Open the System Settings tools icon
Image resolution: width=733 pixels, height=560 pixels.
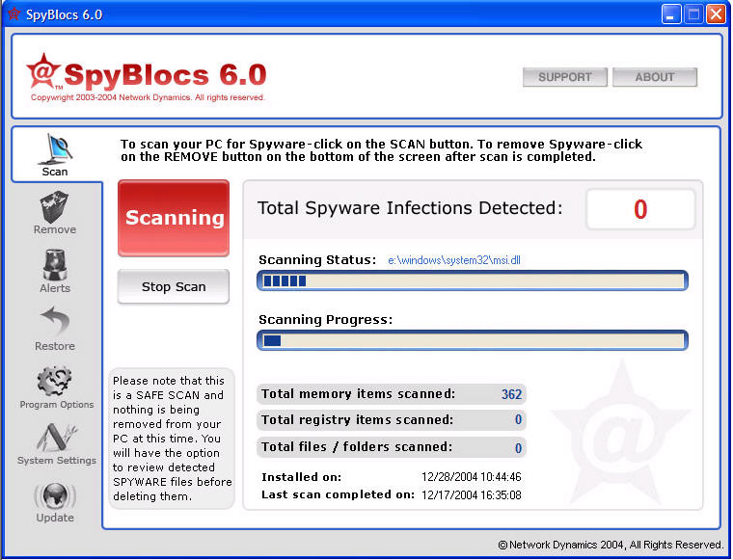(x=57, y=438)
